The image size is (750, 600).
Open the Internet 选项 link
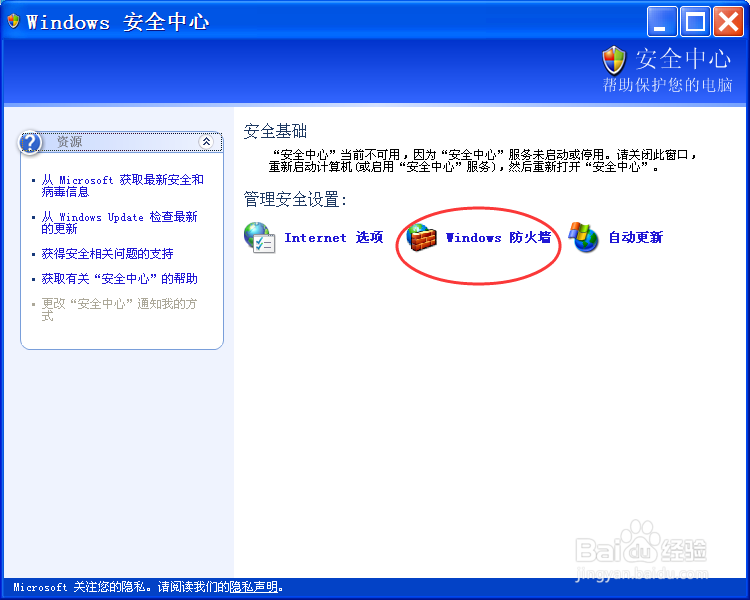pyautogui.click(x=334, y=237)
